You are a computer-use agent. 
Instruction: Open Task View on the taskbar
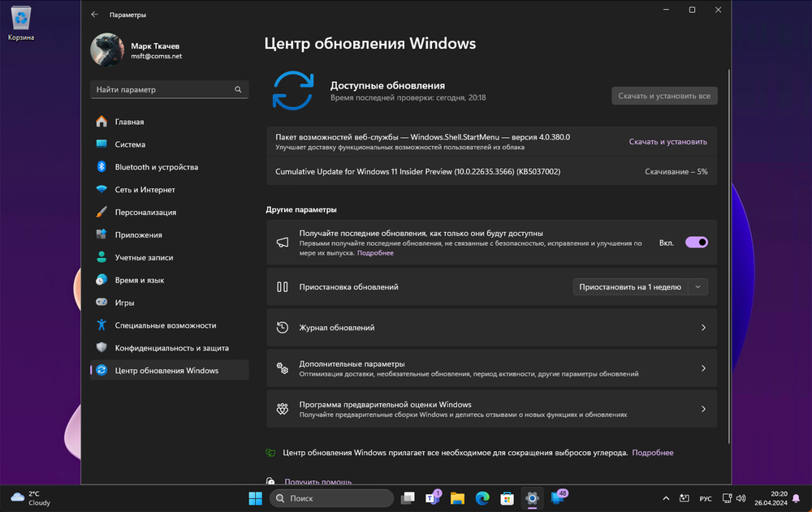point(408,498)
